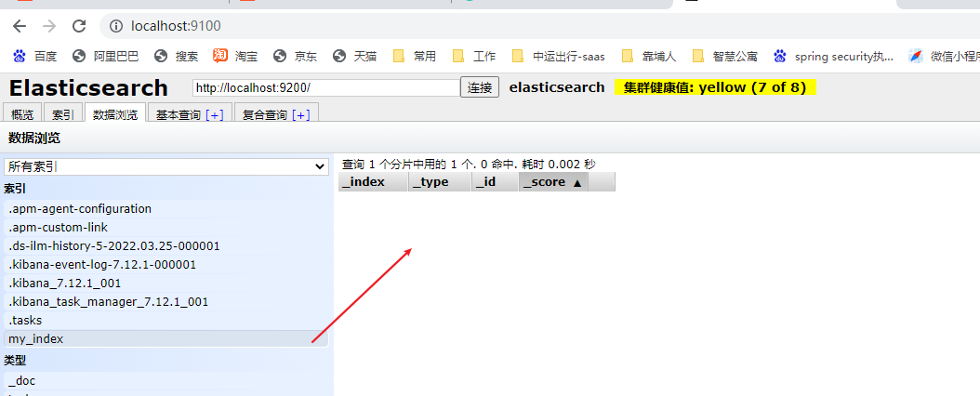Viewport: 980px width, 396px height.
Task: Open the 基本查询 tab
Action: point(178,115)
